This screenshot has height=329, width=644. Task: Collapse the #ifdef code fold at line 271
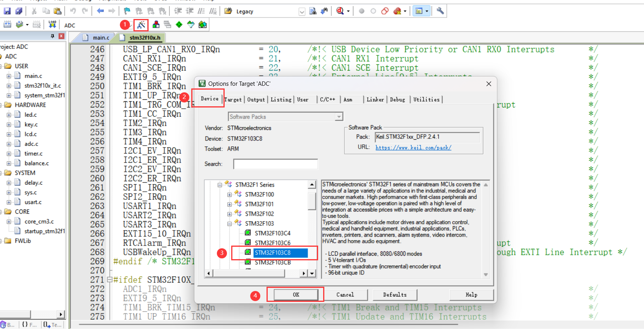pyautogui.click(x=109, y=279)
